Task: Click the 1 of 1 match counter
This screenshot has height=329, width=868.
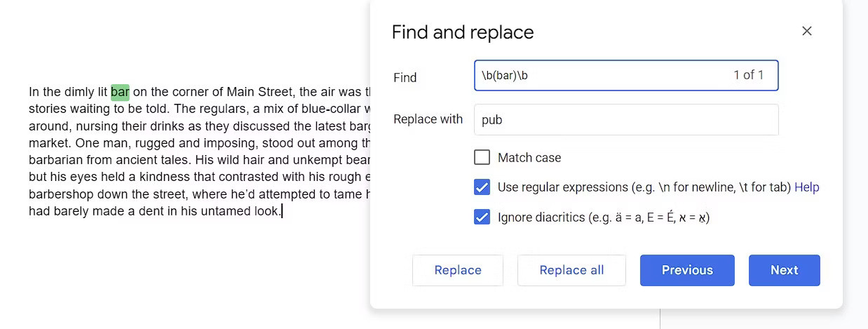Action: tap(748, 75)
